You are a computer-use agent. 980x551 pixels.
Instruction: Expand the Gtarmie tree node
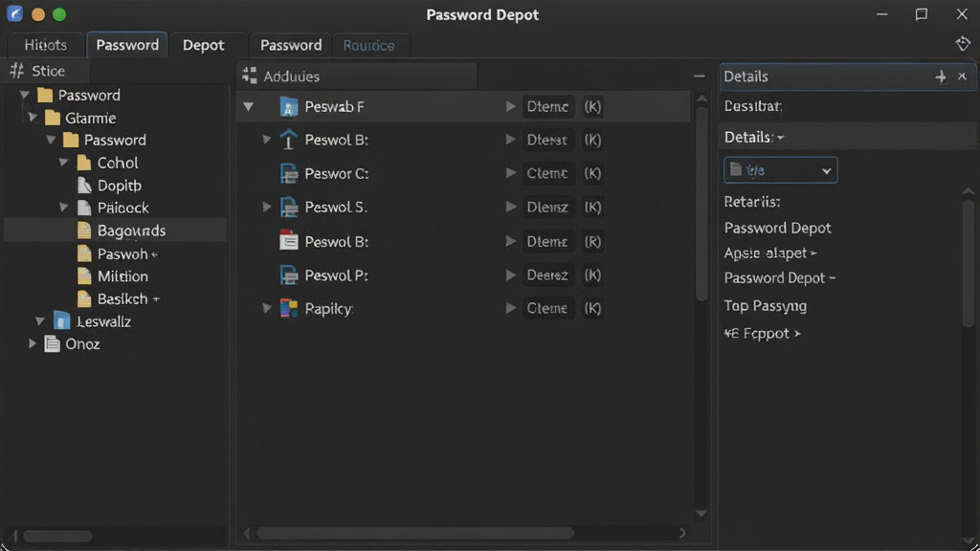pos(33,118)
